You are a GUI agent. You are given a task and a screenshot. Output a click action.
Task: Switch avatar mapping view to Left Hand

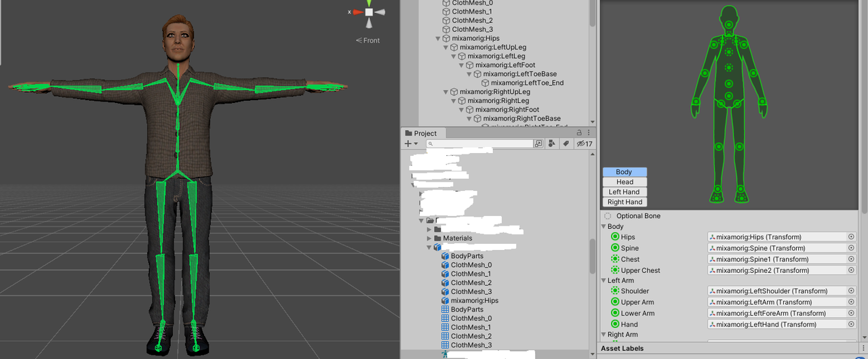[x=625, y=192]
